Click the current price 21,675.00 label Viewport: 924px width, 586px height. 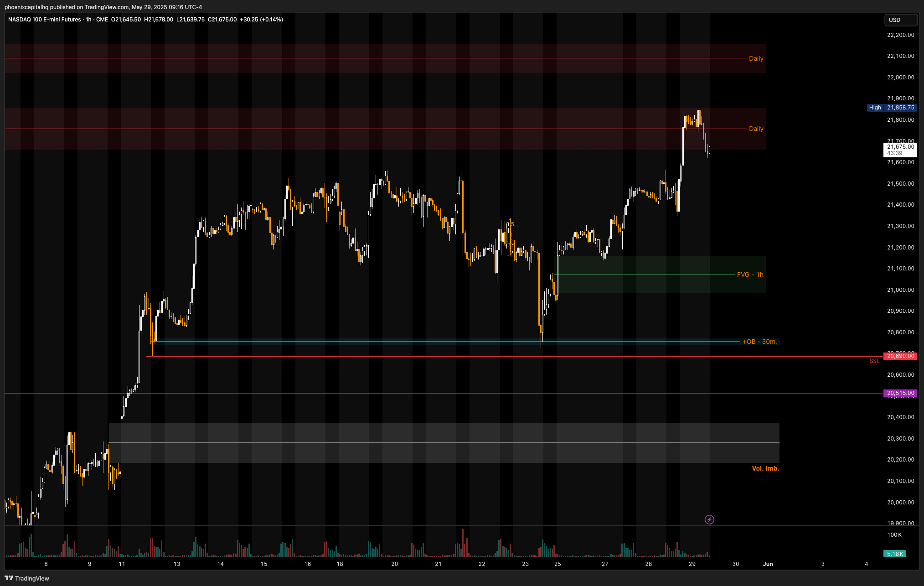point(900,147)
